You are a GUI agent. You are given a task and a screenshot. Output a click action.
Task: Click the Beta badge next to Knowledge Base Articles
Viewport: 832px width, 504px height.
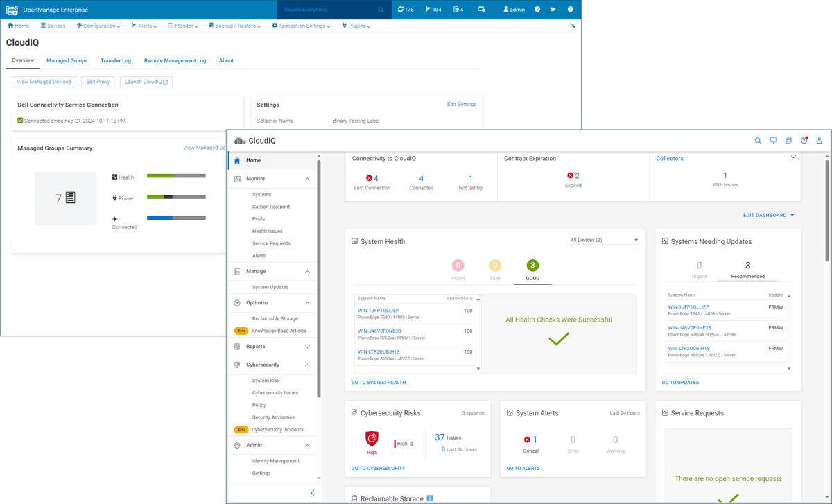[241, 331]
